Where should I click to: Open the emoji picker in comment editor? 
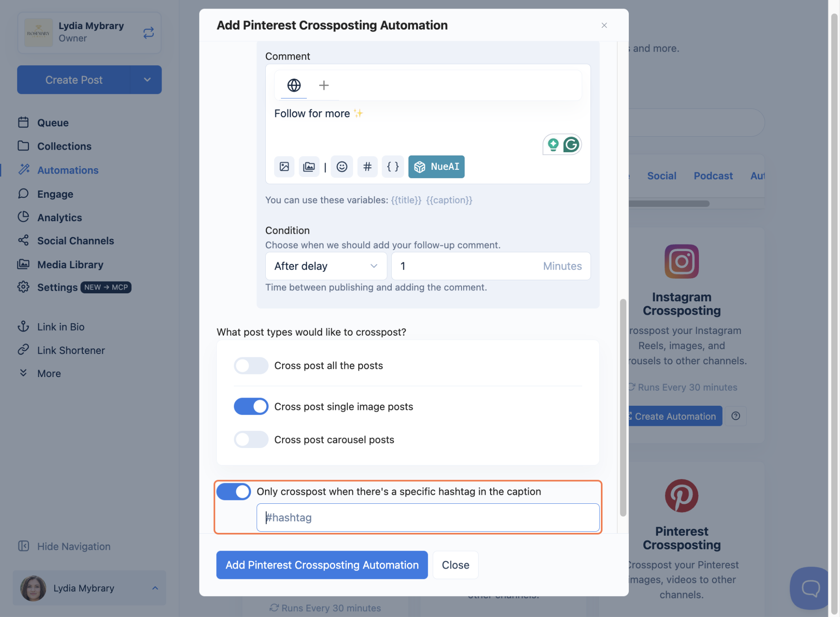342,167
